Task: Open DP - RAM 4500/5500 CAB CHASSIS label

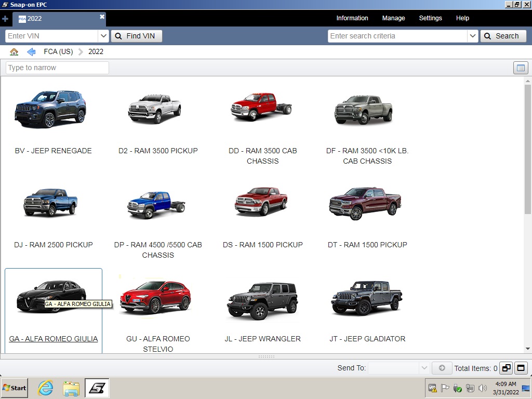Action: 158,250
